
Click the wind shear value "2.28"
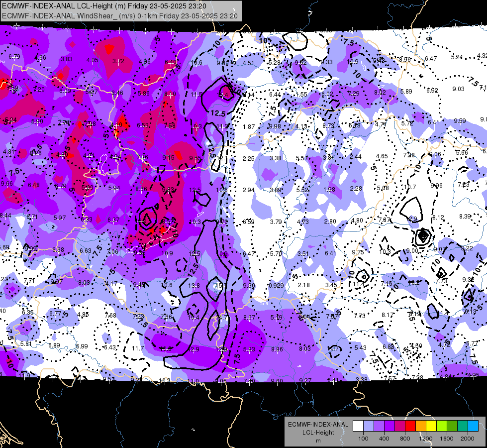[356, 188]
